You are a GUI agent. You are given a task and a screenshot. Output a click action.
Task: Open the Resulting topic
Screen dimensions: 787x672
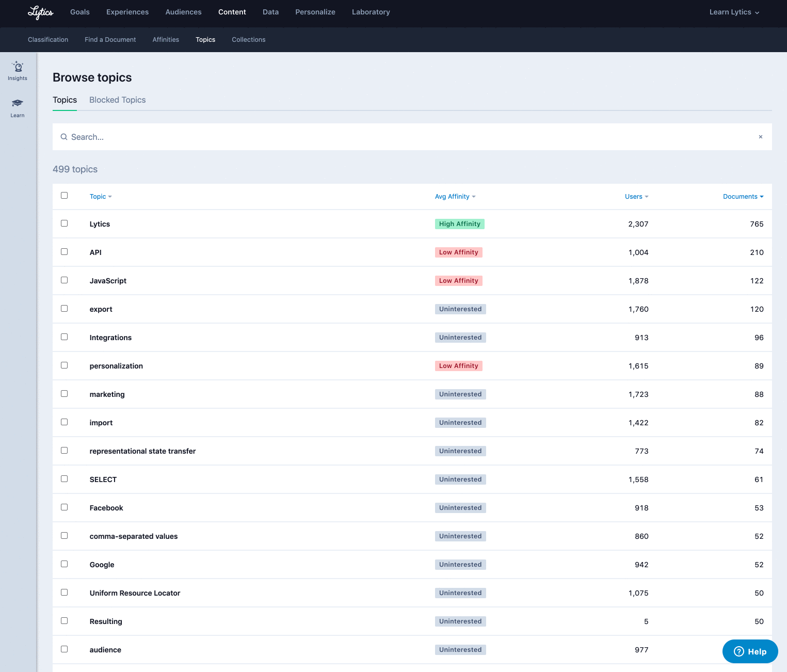(x=106, y=621)
